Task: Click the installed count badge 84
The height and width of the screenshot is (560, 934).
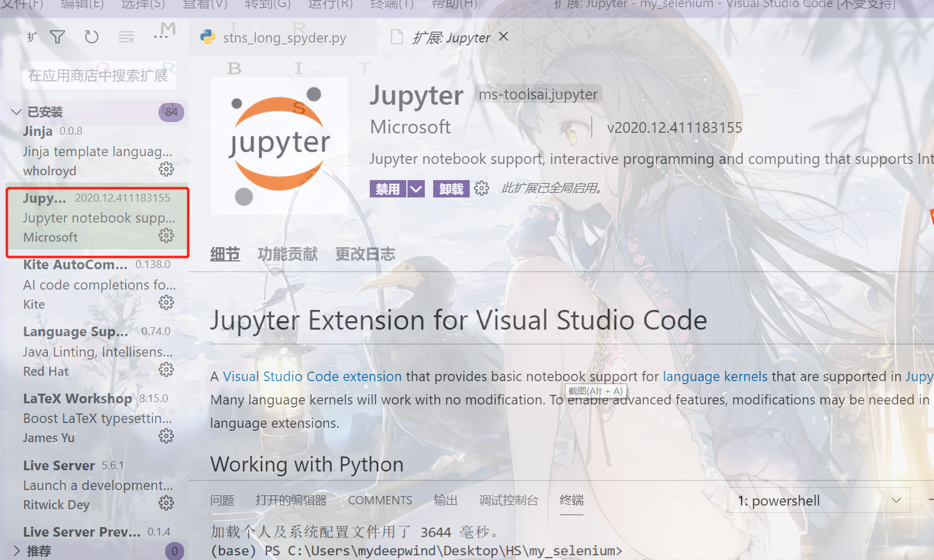Action: pyautogui.click(x=171, y=112)
